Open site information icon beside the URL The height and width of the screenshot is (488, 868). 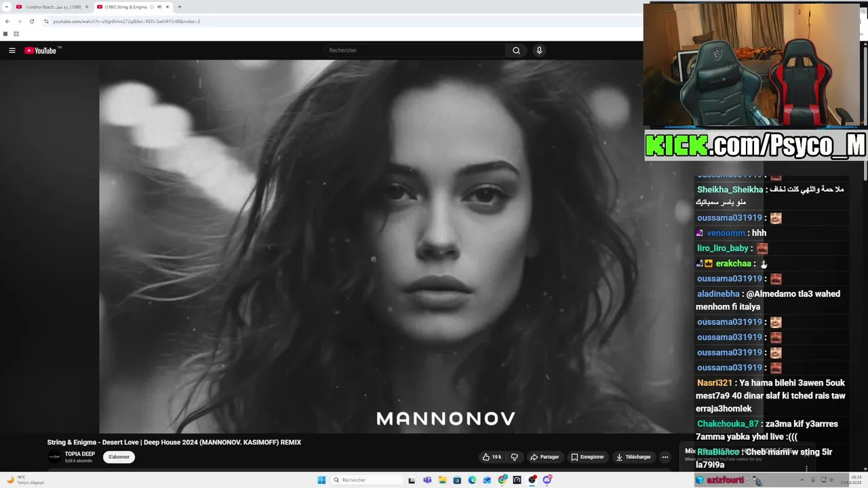point(46,21)
